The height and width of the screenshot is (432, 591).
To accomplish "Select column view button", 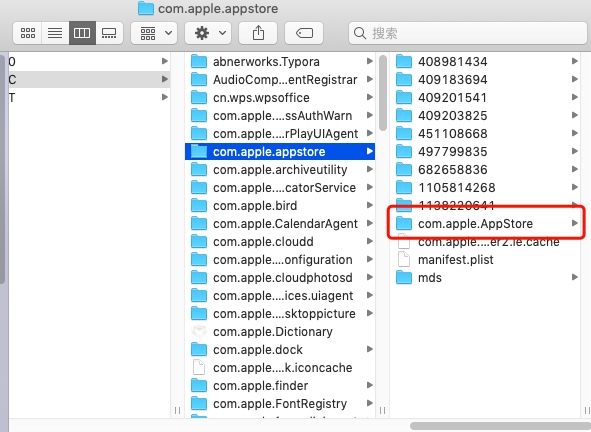I will (x=82, y=33).
